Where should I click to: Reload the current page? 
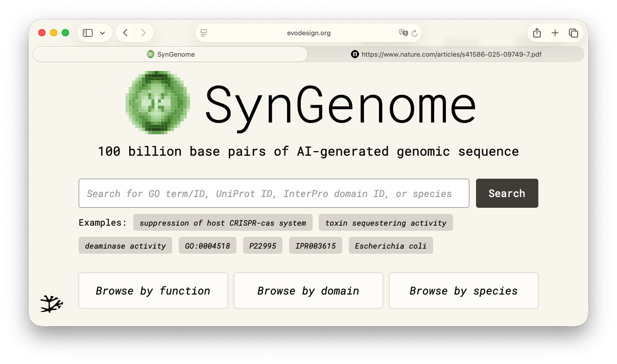coord(414,33)
